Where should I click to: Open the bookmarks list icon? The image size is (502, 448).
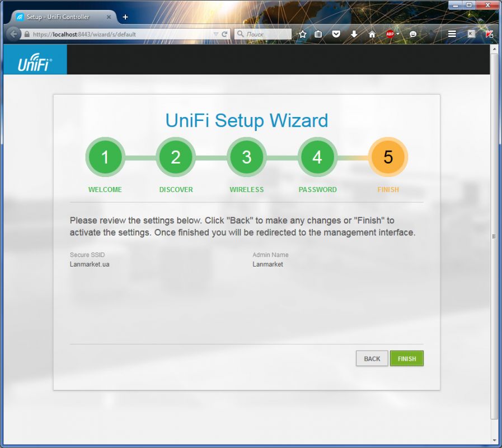point(318,34)
